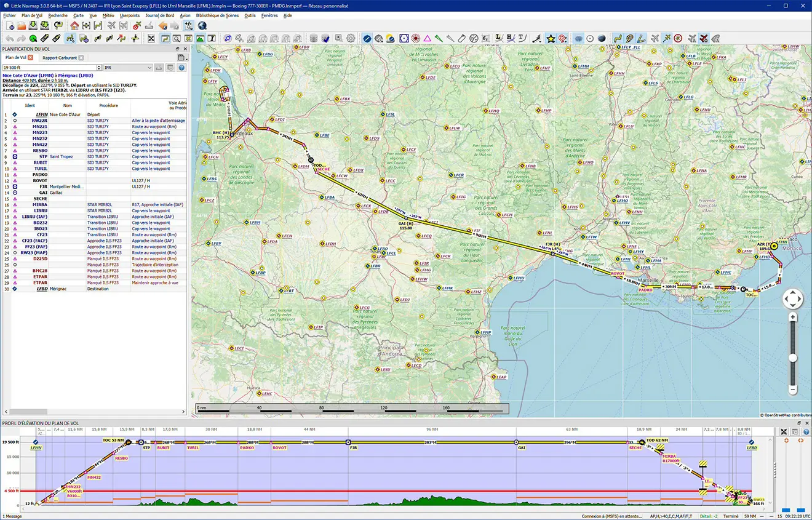Zoom out with the map minus button
Screen dimensions: 812x520
point(793,390)
